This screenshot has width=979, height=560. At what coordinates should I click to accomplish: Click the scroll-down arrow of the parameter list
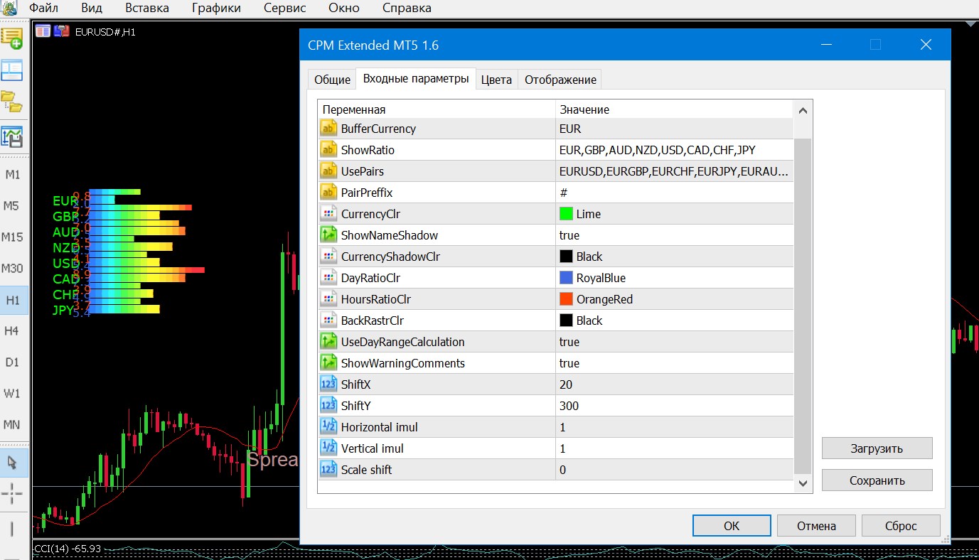point(803,483)
